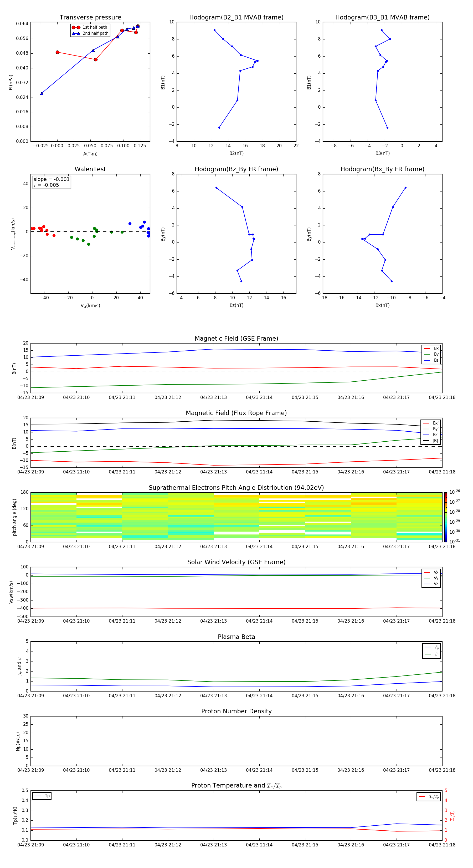The image size is (473, 868).
Task: Select "By'" in Flux Rope Frame legend
Action: click(431, 429)
